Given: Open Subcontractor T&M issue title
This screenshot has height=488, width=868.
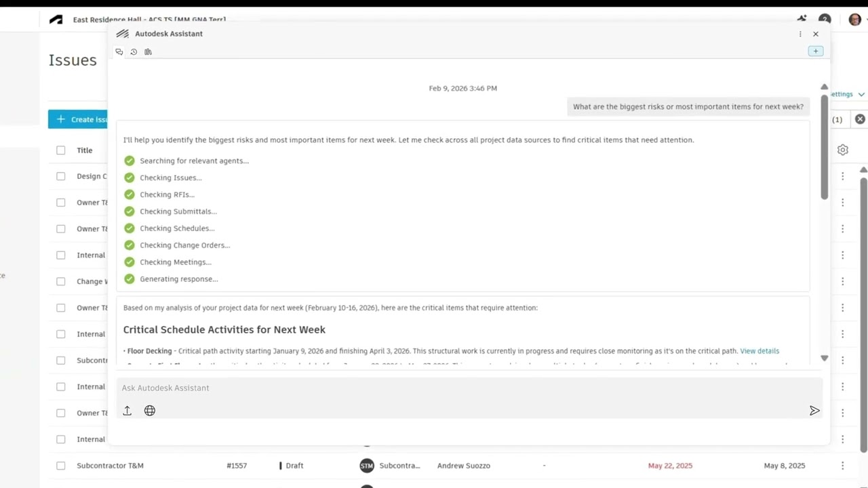Looking at the screenshot, I should [x=110, y=466].
